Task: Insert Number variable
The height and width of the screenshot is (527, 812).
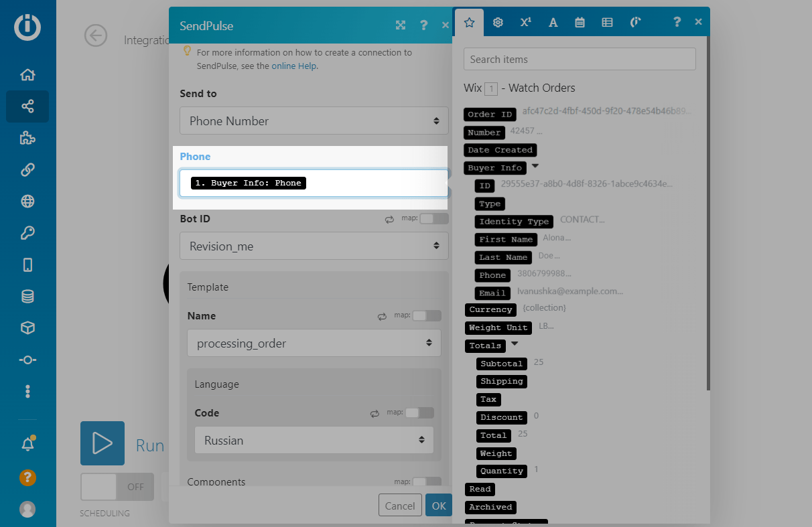Action: tap(484, 133)
